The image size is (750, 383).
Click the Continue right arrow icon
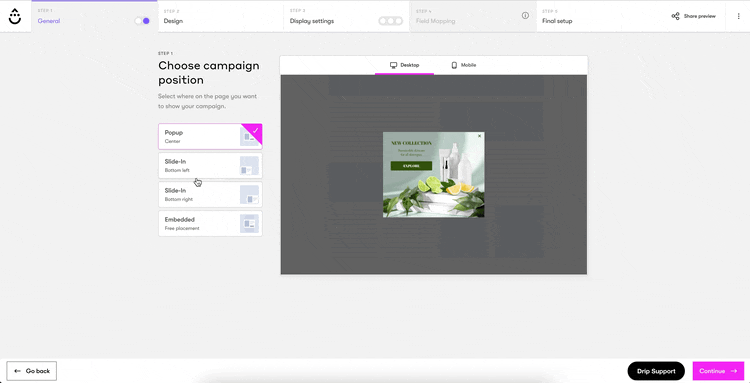(x=734, y=371)
